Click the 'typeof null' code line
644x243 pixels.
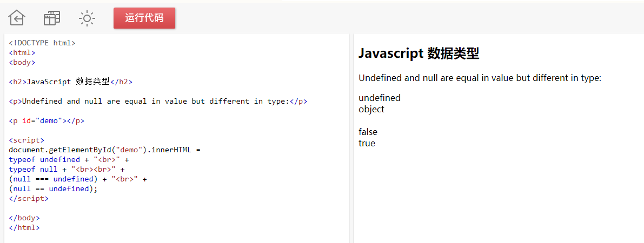tap(67, 169)
